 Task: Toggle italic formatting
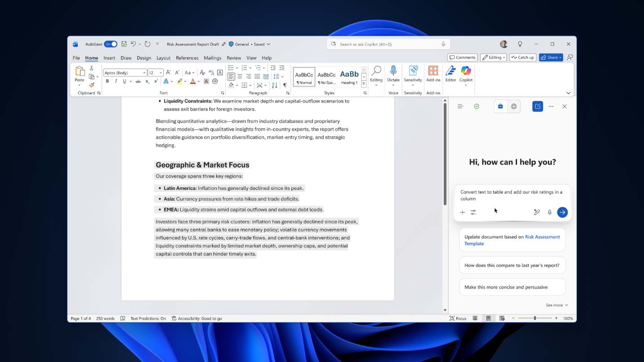[x=116, y=81]
